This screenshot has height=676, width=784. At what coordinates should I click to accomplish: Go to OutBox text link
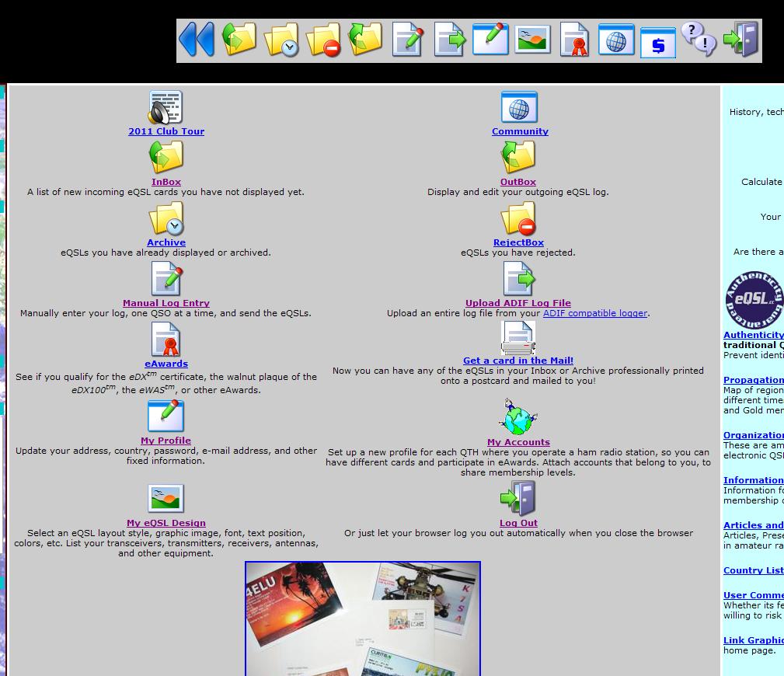pyautogui.click(x=518, y=182)
